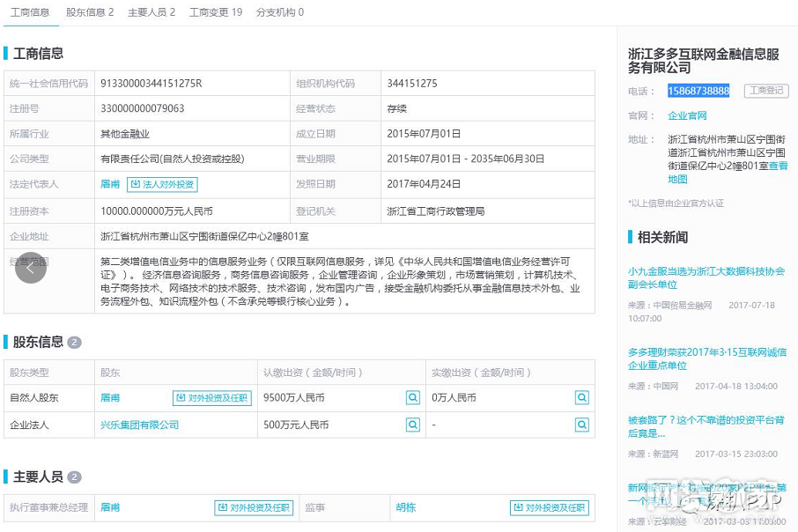798x532 pixels.
Task: Click the 工商登记 badge button
Action: pos(766,91)
